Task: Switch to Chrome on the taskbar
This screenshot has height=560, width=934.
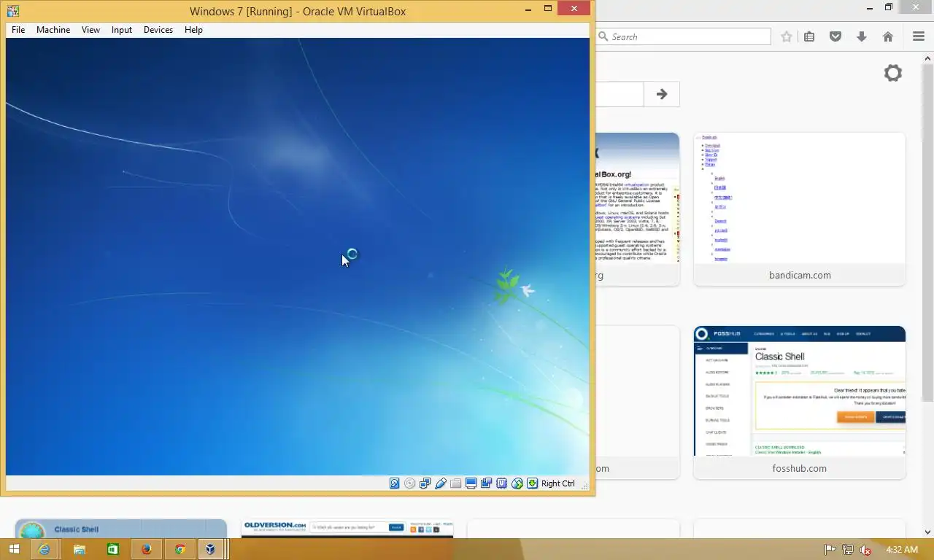Action: click(x=180, y=549)
